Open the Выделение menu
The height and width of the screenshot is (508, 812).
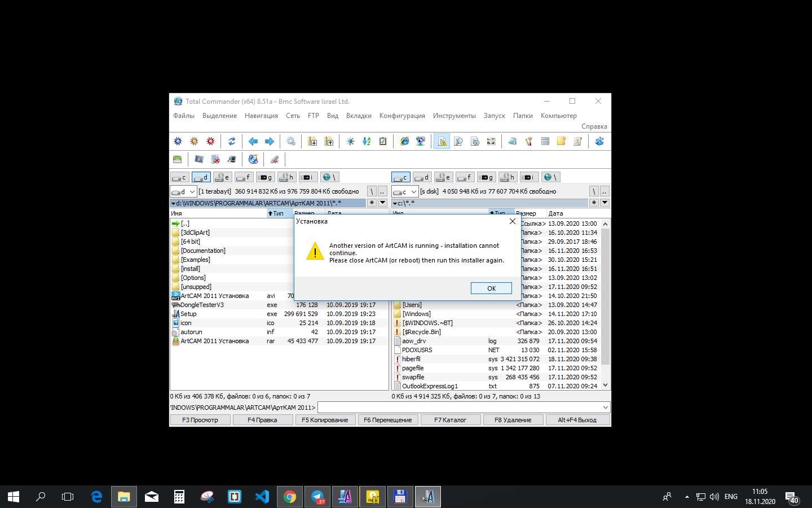(x=219, y=116)
